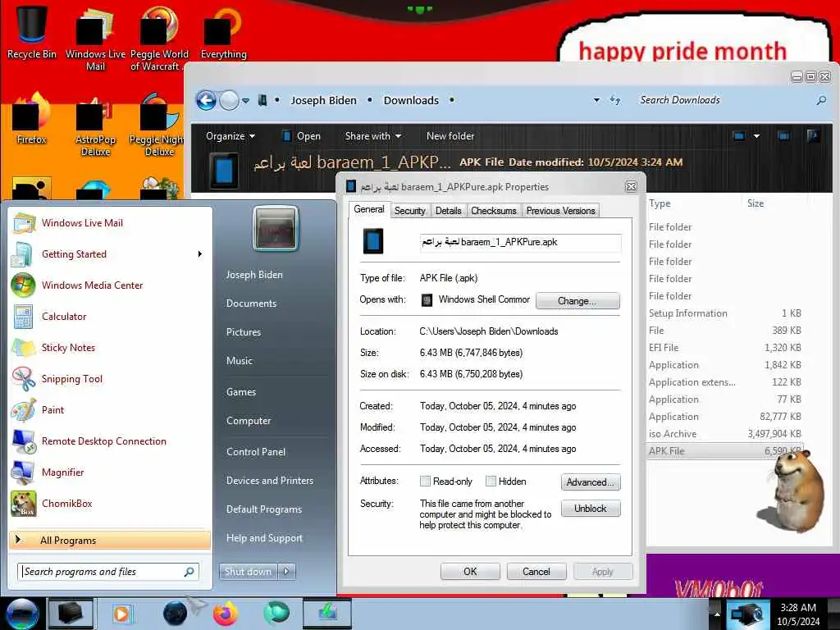
Task: Click the Start menu search magnifier icon
Action: coord(189,572)
